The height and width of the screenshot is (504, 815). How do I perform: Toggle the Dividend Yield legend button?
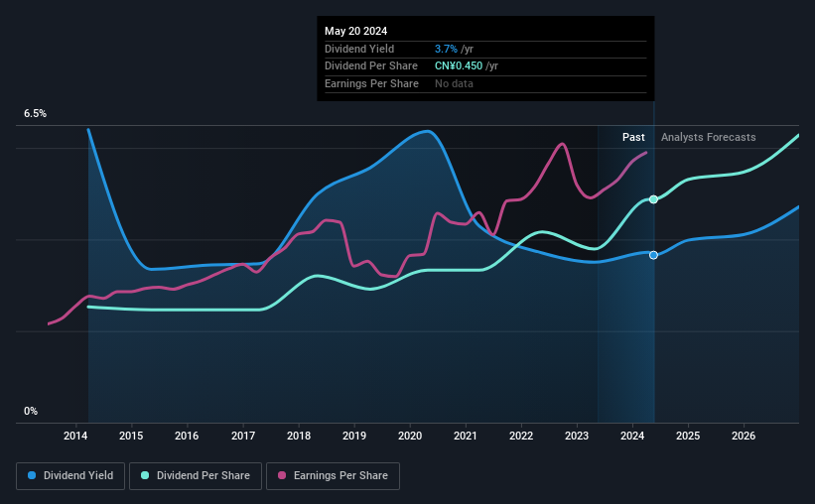tap(70, 476)
